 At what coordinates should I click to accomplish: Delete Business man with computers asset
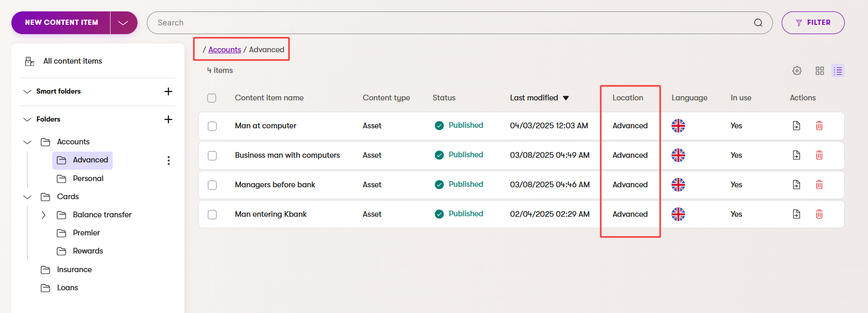pyautogui.click(x=819, y=155)
